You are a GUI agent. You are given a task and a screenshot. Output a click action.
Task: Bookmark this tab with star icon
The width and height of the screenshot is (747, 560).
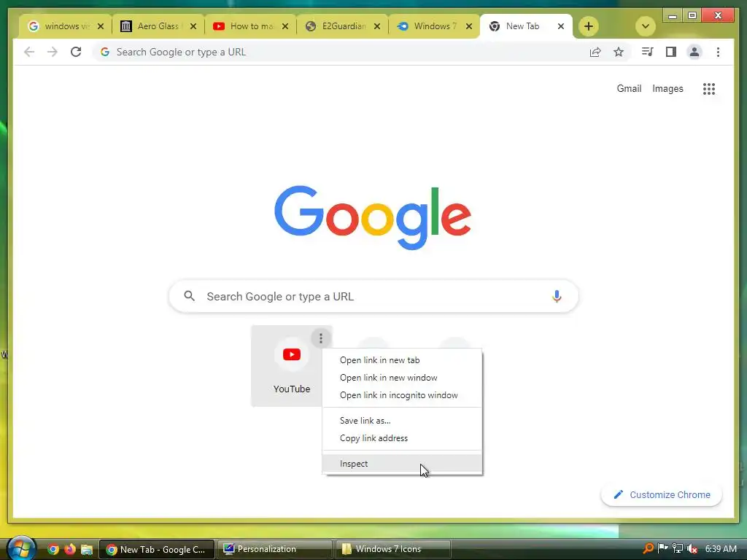click(x=619, y=52)
